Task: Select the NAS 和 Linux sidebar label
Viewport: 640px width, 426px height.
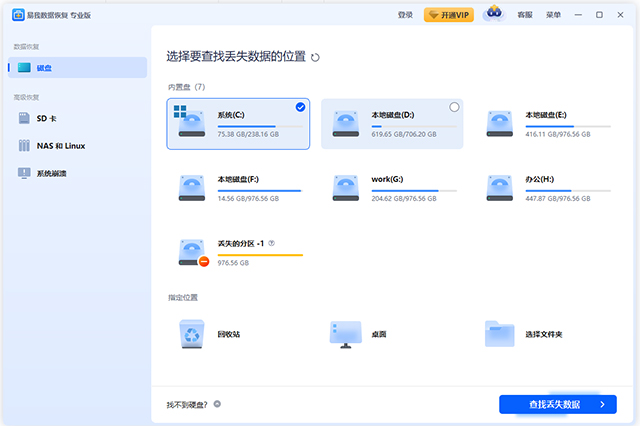Action: click(61, 146)
